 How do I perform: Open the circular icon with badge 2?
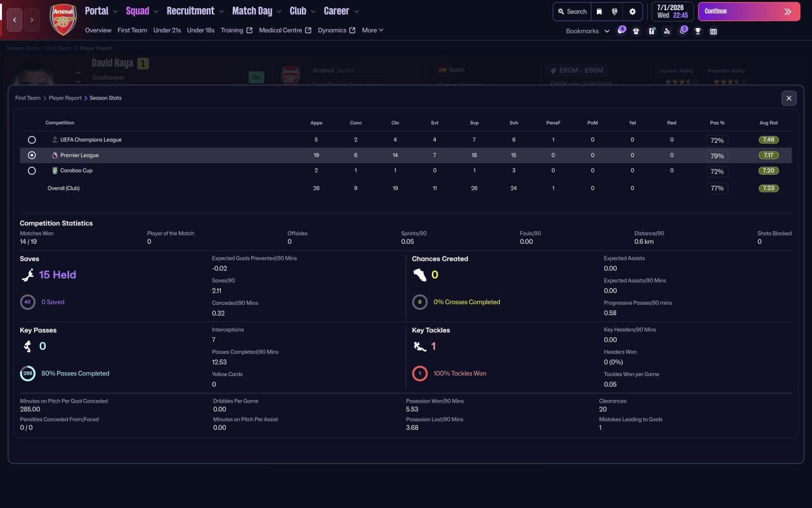pos(683,30)
